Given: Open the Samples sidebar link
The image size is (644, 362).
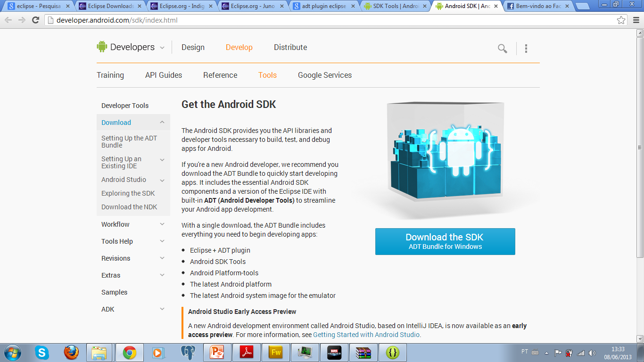Looking at the screenshot, I should tap(114, 292).
